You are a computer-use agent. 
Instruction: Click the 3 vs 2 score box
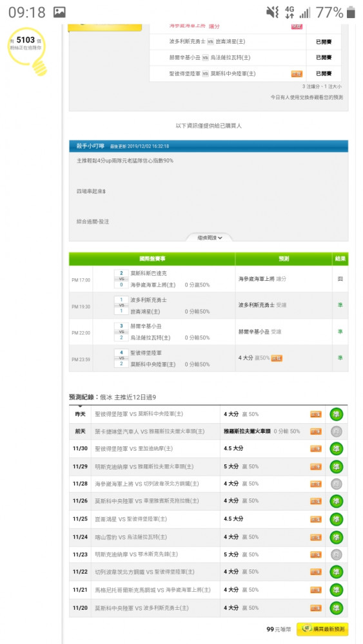121,332
